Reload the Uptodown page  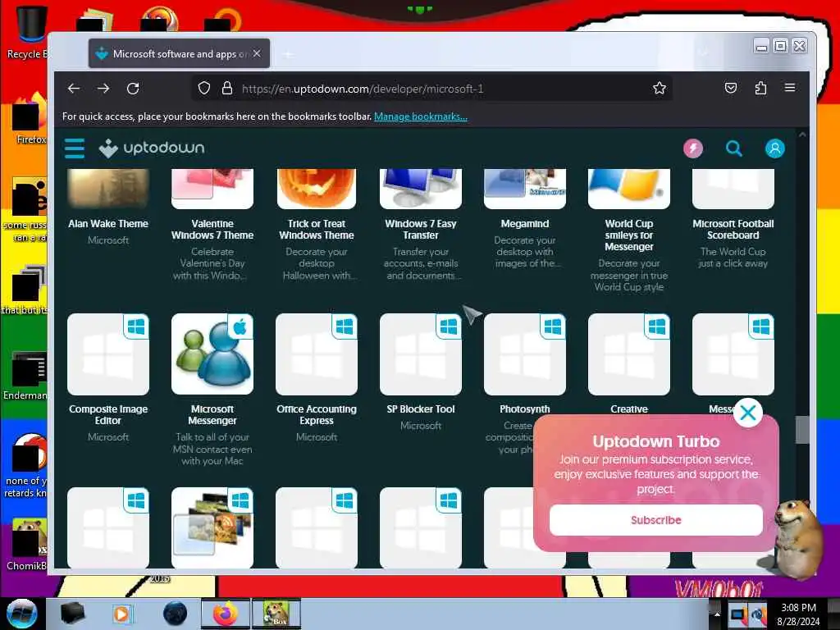point(133,89)
